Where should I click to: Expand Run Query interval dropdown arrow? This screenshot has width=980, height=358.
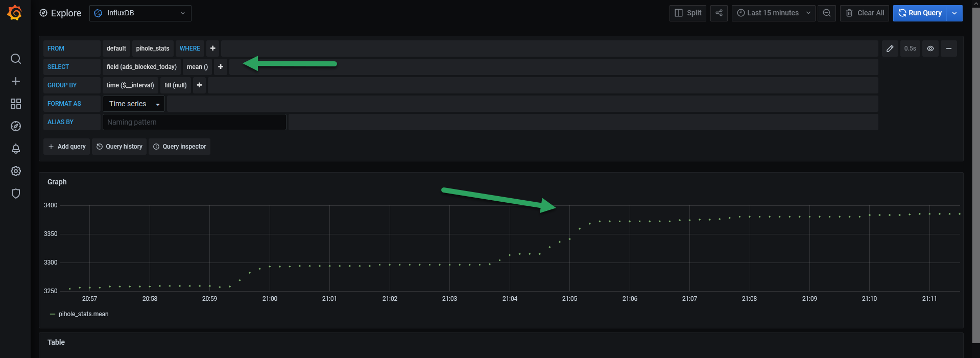(954, 13)
